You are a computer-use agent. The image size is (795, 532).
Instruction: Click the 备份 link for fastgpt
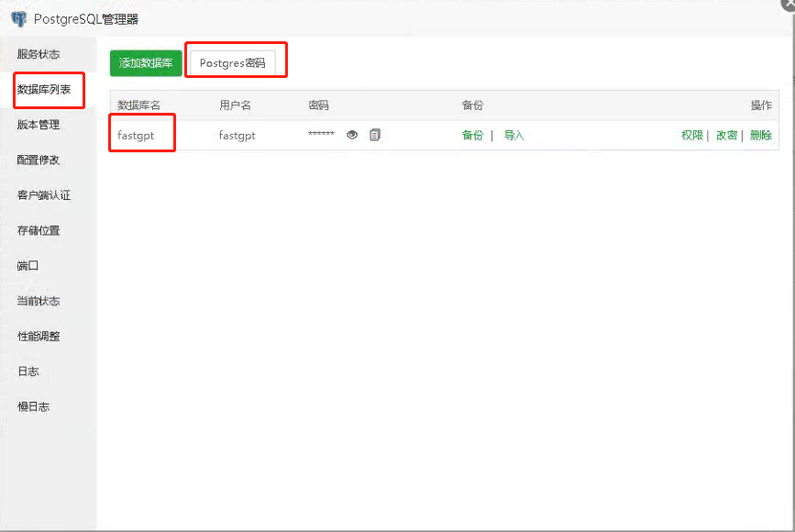coord(472,136)
